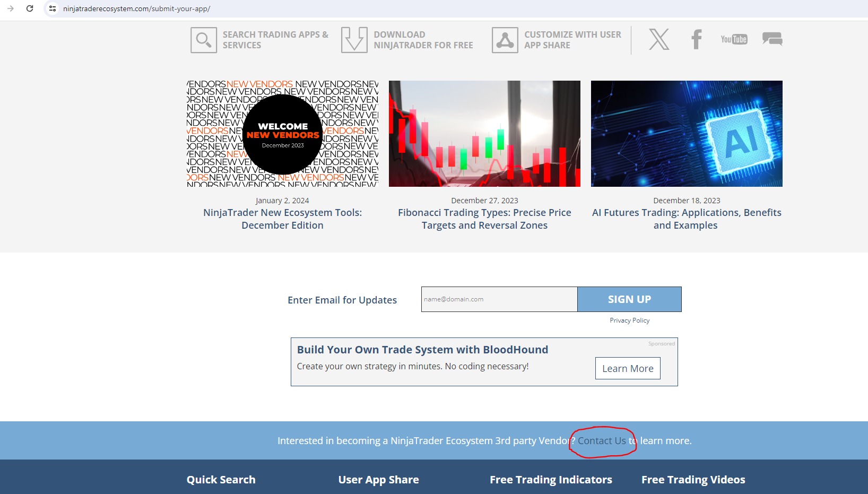Open AI Futures Trading article title

tap(687, 219)
